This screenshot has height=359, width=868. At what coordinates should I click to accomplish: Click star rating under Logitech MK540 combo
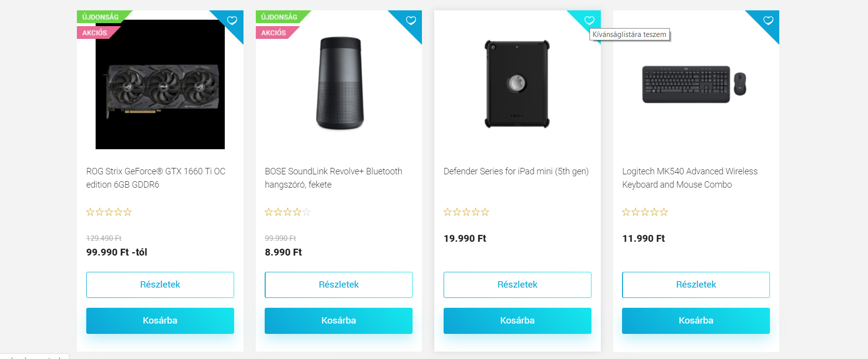tap(645, 212)
